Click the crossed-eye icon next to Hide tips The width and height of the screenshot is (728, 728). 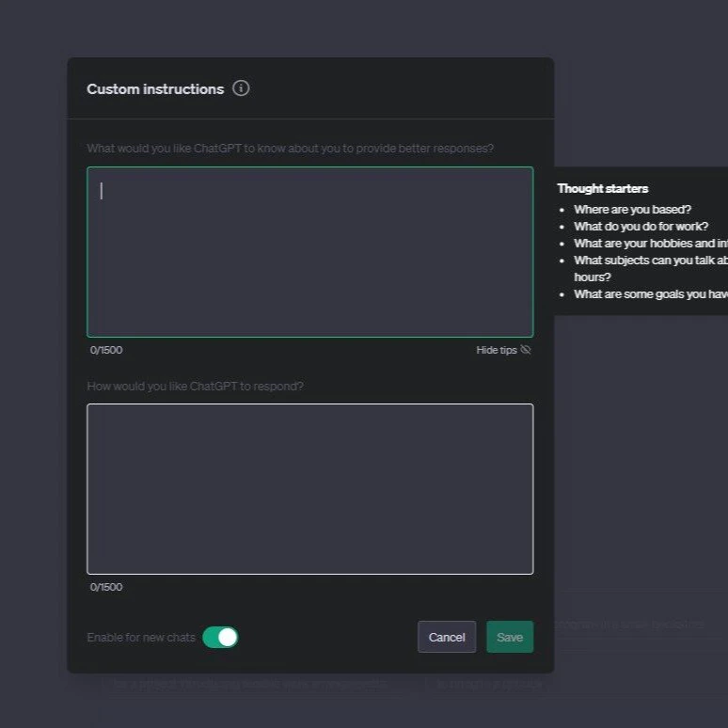coord(526,350)
